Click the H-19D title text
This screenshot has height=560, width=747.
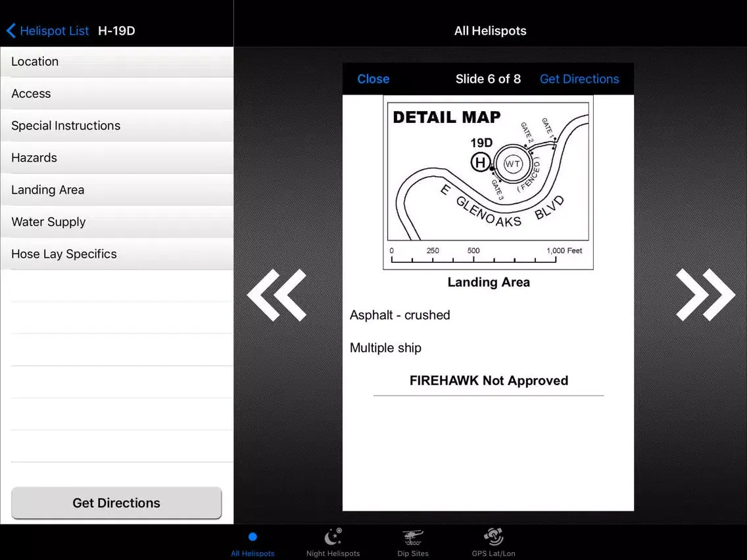[x=117, y=31]
